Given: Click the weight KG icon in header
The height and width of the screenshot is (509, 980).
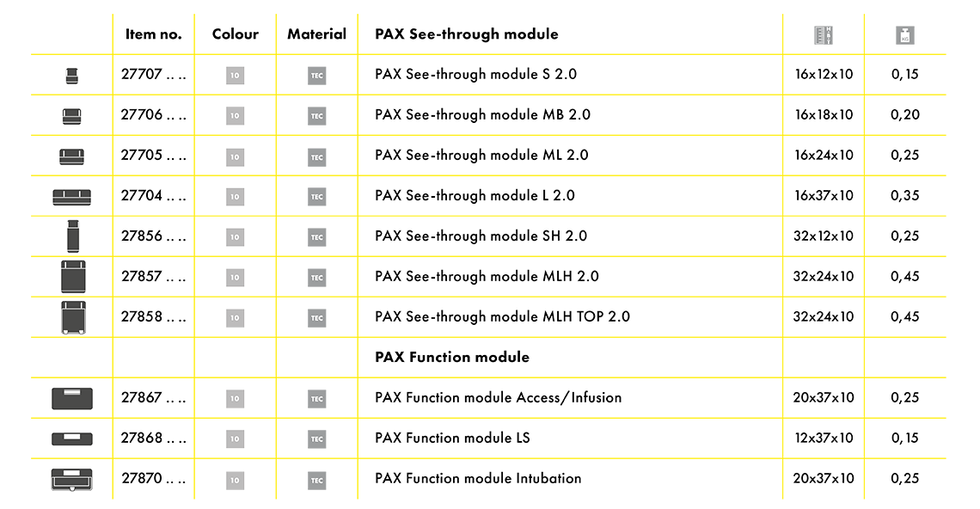Looking at the screenshot, I should (904, 35).
